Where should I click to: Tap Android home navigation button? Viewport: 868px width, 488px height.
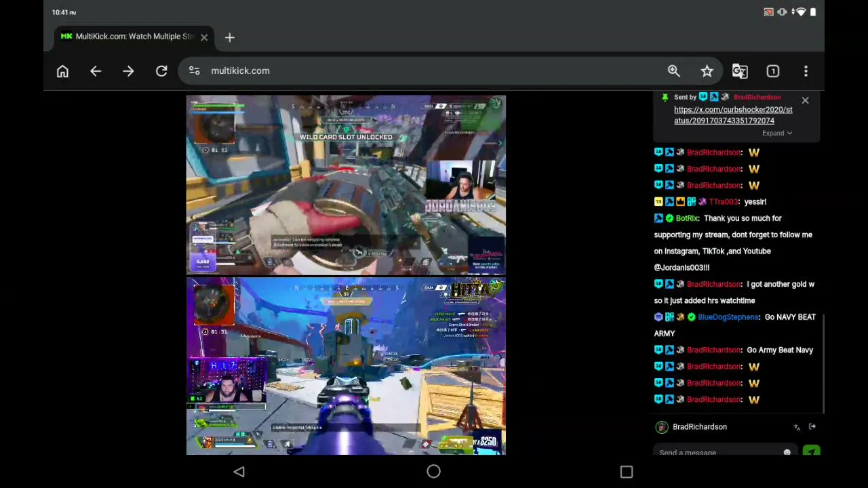pos(433,472)
